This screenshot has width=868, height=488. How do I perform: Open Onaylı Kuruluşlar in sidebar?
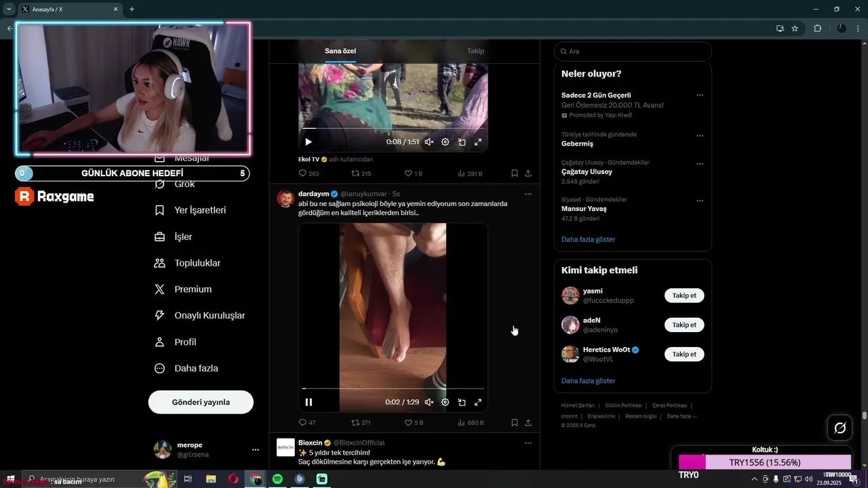click(x=200, y=315)
